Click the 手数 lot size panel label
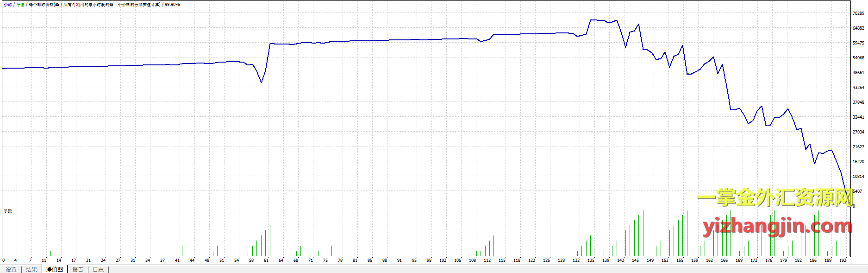Image resolution: width=868 pixels, height=273 pixels. coord(8,211)
